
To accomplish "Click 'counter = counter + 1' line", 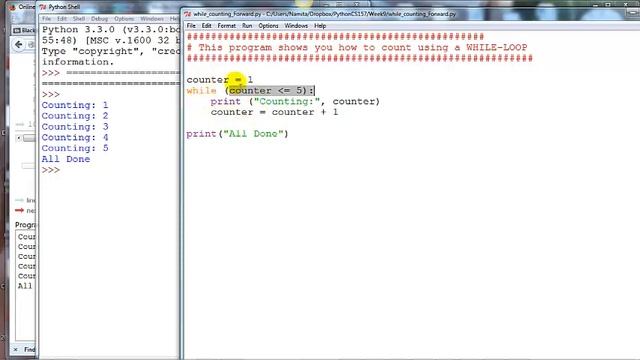I will click(274, 112).
